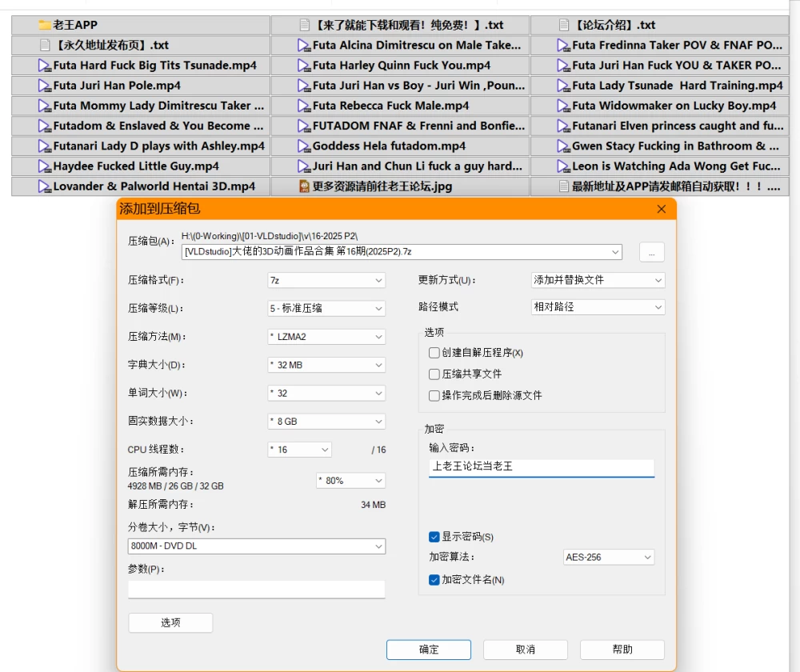Open 字典大小 32 MB dropdown

click(326, 365)
